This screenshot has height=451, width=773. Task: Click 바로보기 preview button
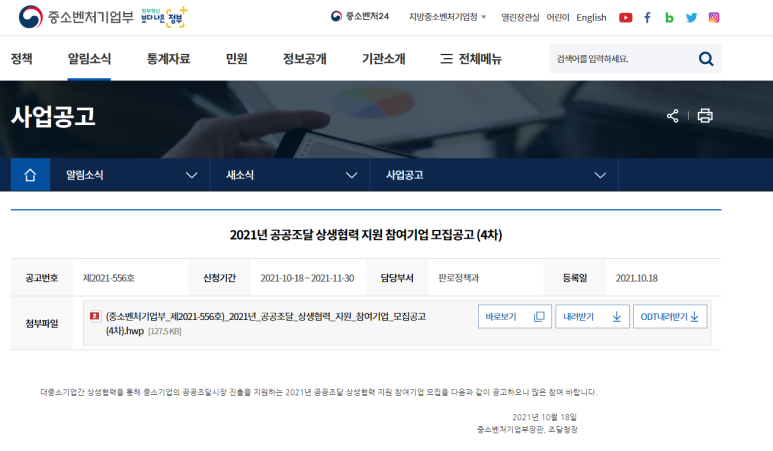pyautogui.click(x=515, y=316)
